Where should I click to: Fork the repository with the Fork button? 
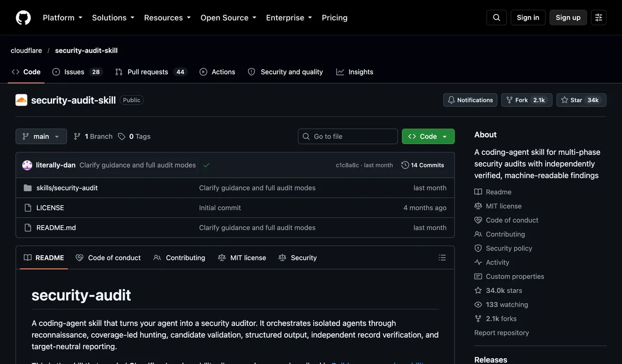527,100
